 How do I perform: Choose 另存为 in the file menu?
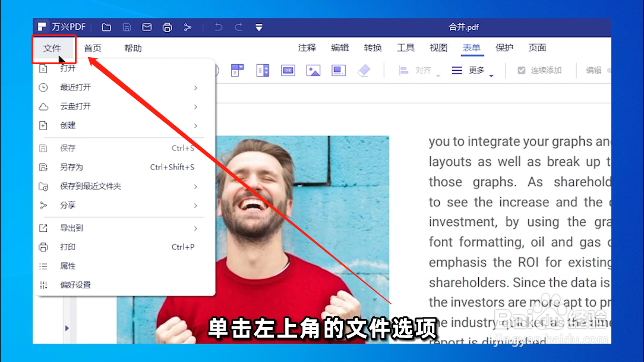(123, 167)
